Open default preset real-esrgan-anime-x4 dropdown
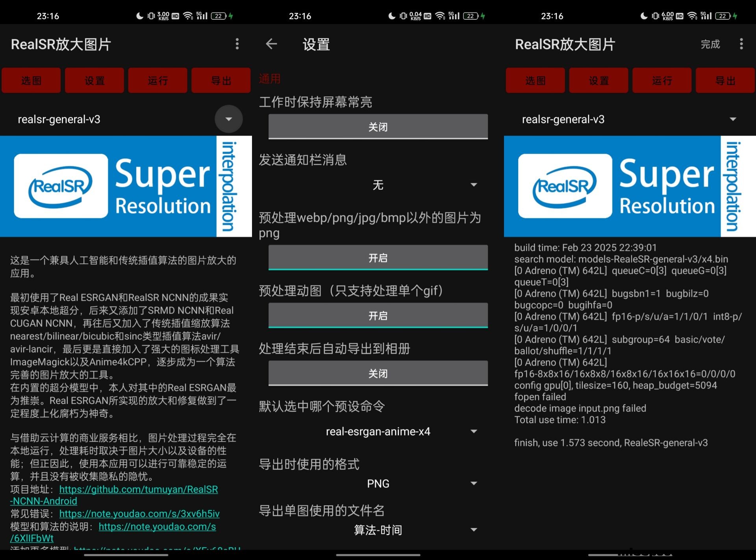 [378, 431]
